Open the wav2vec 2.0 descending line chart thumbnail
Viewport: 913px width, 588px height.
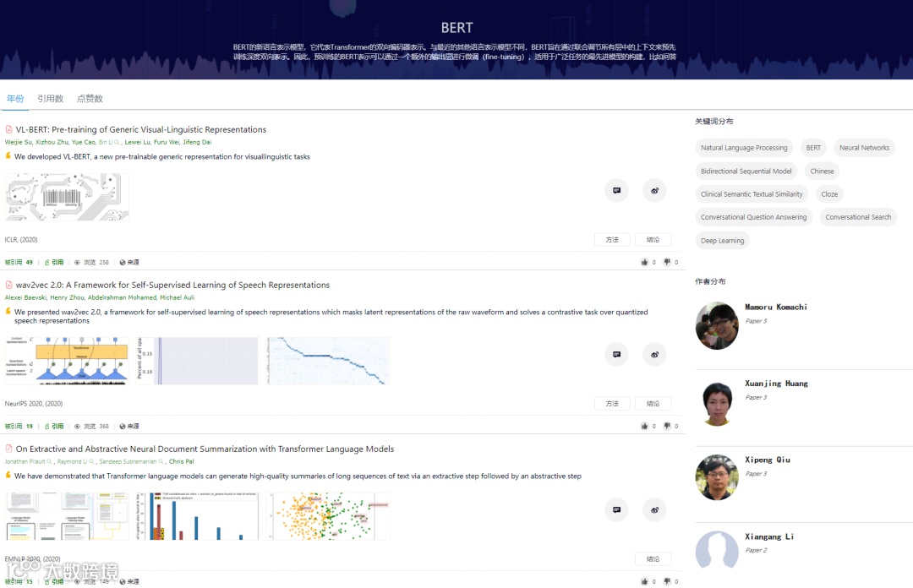pos(328,361)
